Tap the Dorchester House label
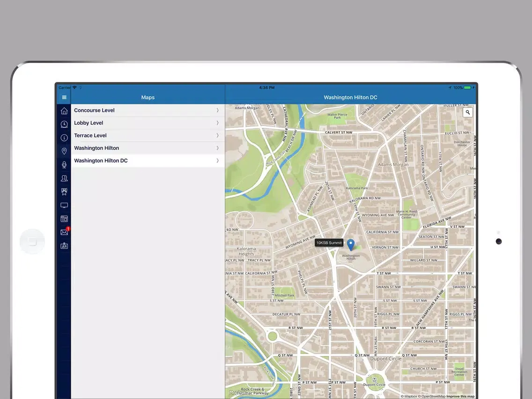 click(x=462, y=143)
